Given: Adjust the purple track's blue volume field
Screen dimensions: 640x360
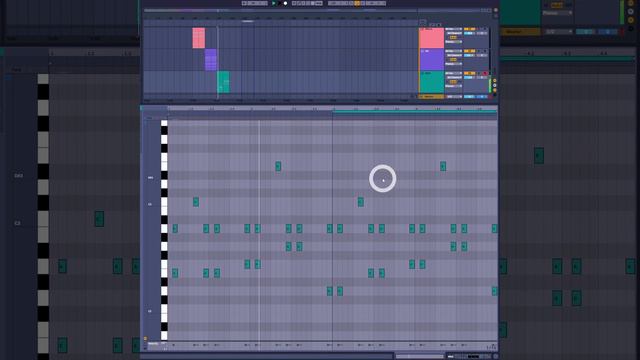Looking at the screenshot, I should tap(469, 55).
